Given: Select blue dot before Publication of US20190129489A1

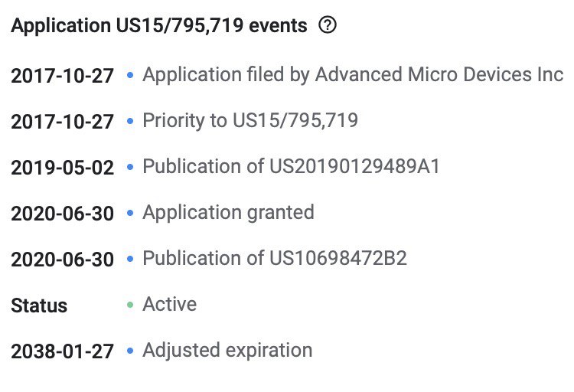Looking at the screenshot, I should point(130,167).
